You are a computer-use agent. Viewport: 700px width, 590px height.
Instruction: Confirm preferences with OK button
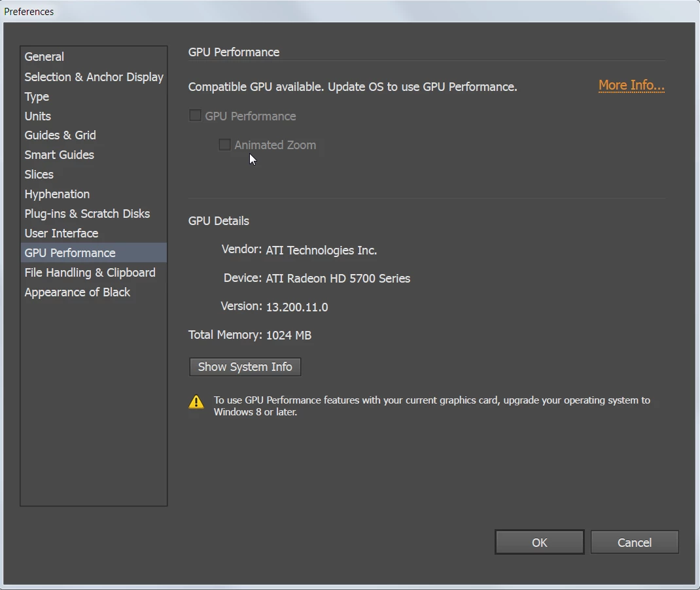539,542
